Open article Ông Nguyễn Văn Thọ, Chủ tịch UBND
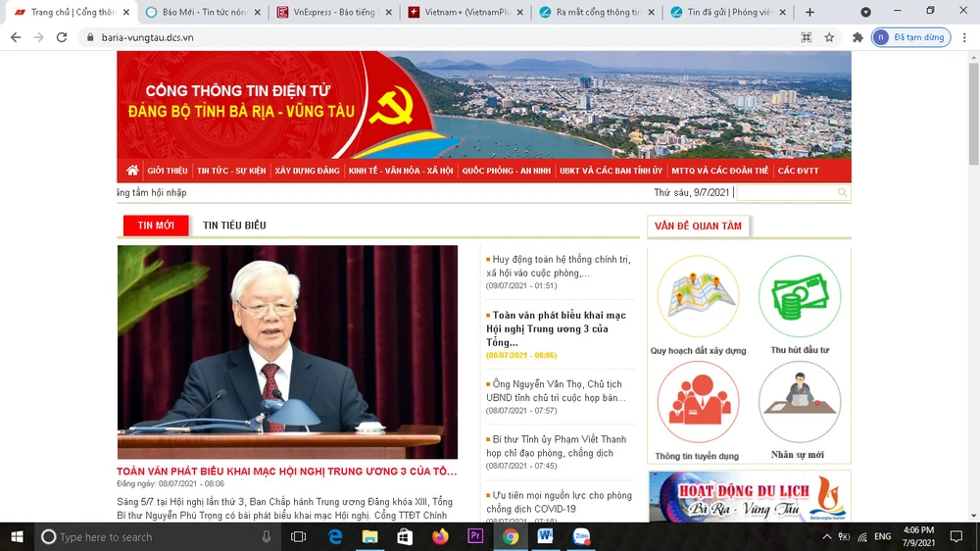 (557, 390)
